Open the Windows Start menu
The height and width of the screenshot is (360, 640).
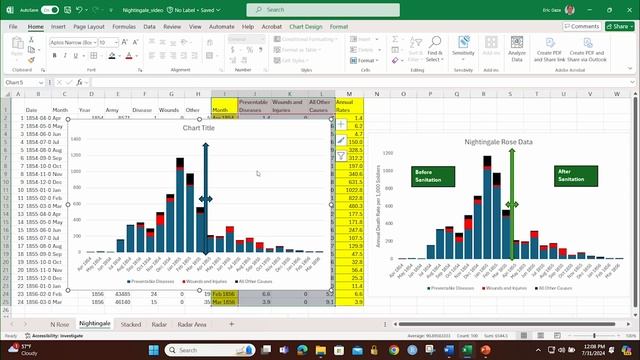[x=154, y=350]
